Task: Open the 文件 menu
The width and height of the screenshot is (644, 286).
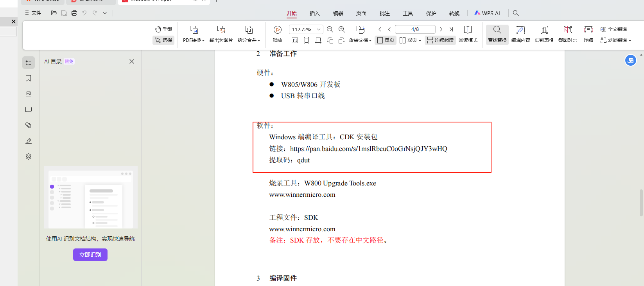Action: point(33,13)
